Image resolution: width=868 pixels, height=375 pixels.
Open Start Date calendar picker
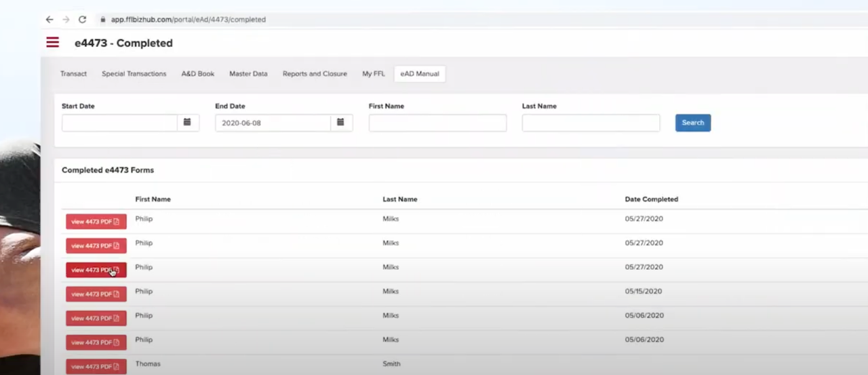pos(188,123)
